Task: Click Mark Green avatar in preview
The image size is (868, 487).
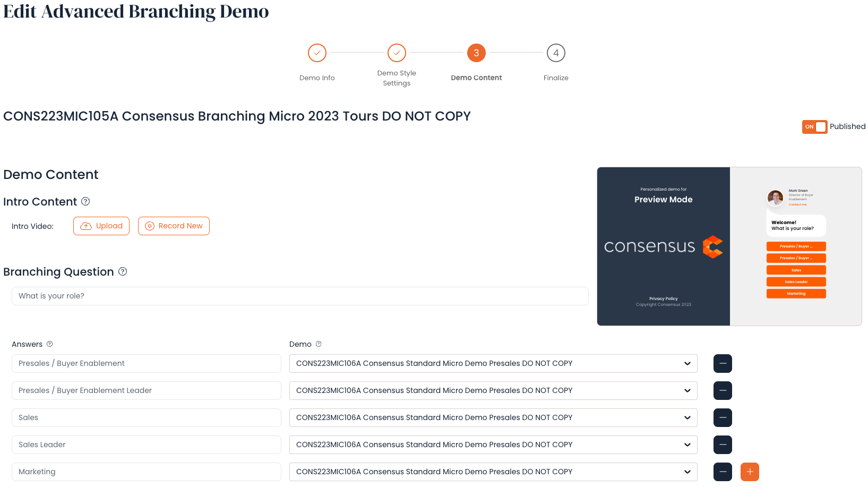Action: click(x=775, y=198)
